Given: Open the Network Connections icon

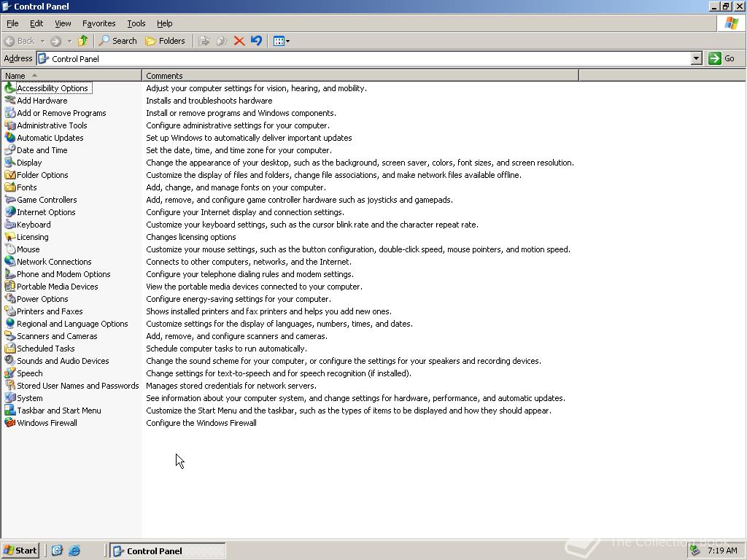Looking at the screenshot, I should tap(9, 262).
